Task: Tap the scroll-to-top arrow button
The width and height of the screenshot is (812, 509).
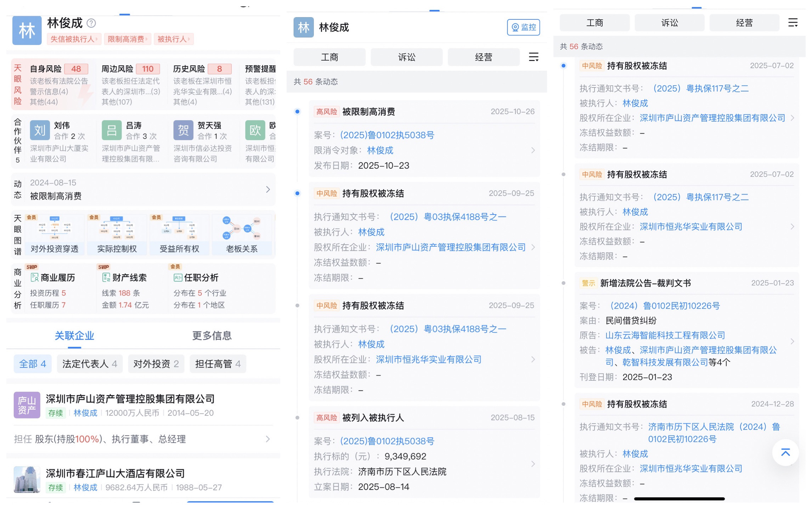Action: (785, 452)
